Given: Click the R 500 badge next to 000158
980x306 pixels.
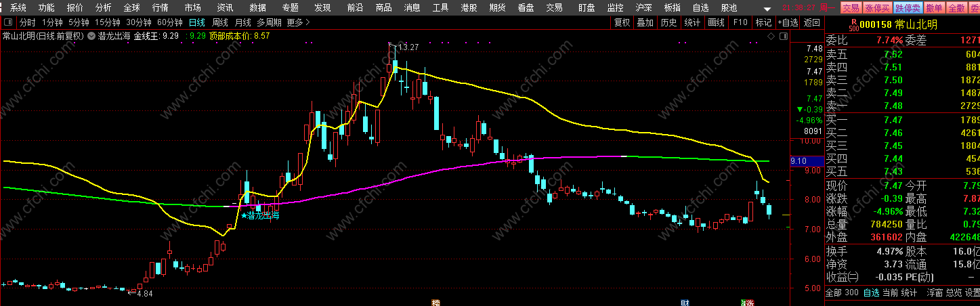Looking at the screenshot, I should pyautogui.click(x=853, y=26).
